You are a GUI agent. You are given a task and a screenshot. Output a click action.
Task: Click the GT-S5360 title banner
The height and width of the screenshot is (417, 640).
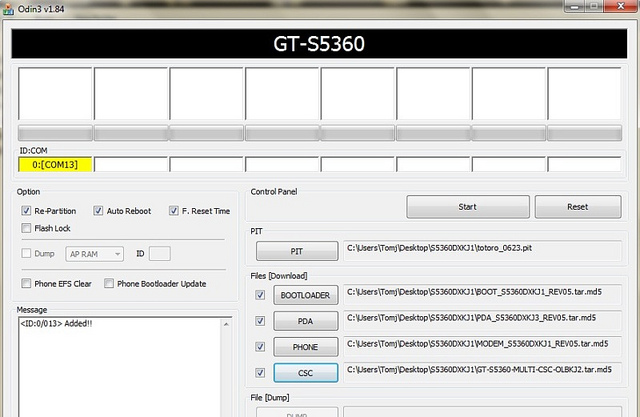coord(319,44)
